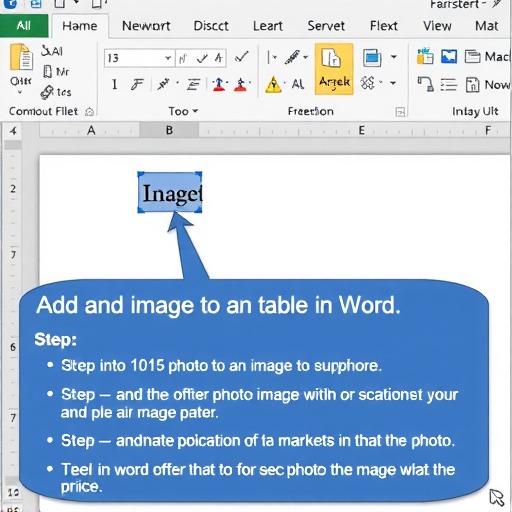
Task: Click the copy icon labeled Mr
Action: (x=56, y=71)
